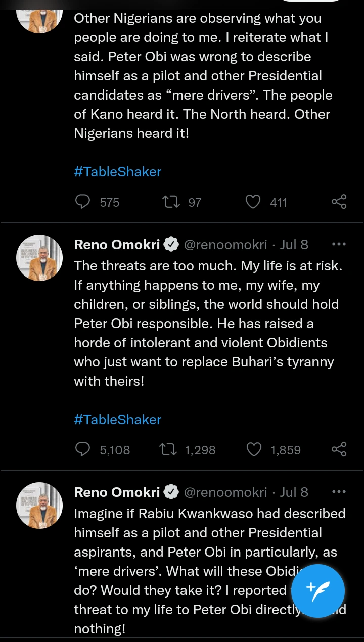Viewport: 364px width, 642px height.
Task: Open @renoomokri handle on Kwankwaso tweet
Action: click(x=225, y=492)
